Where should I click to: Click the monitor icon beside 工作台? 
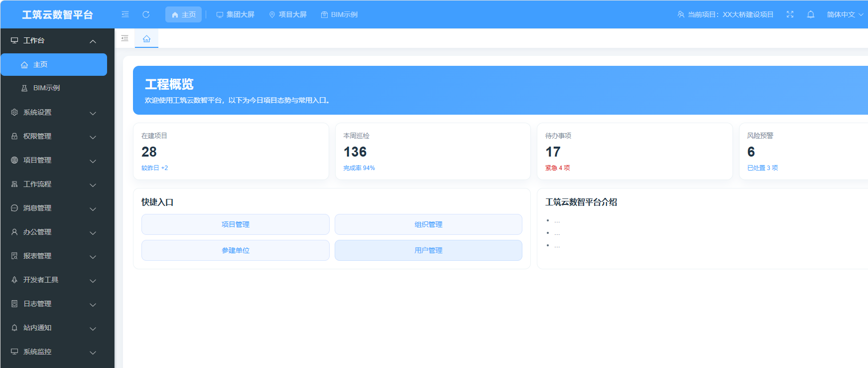(14, 40)
